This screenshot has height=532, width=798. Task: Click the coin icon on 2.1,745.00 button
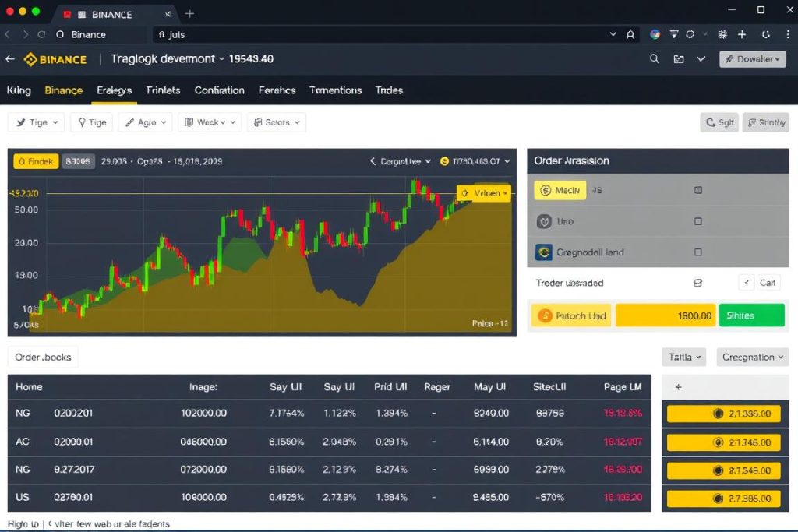[718, 442]
